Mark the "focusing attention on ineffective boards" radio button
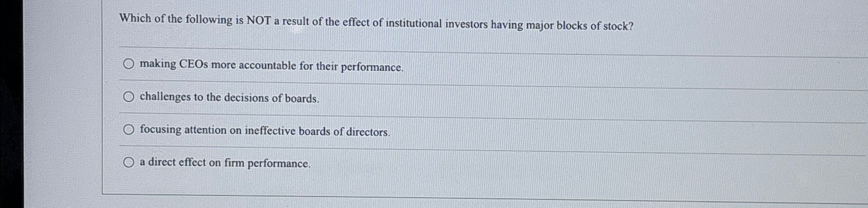Image resolution: width=868 pixels, height=208 pixels. pyautogui.click(x=129, y=129)
